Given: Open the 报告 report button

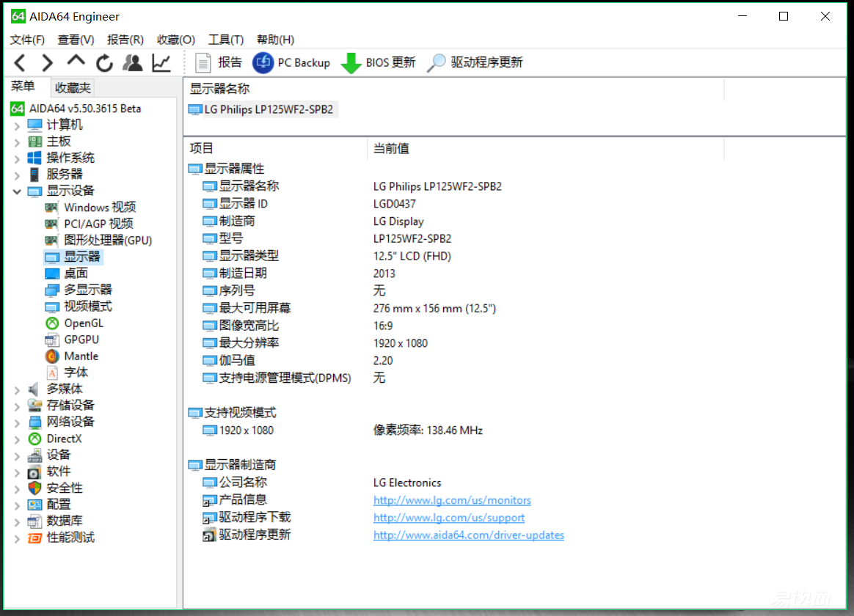Looking at the screenshot, I should click(219, 62).
